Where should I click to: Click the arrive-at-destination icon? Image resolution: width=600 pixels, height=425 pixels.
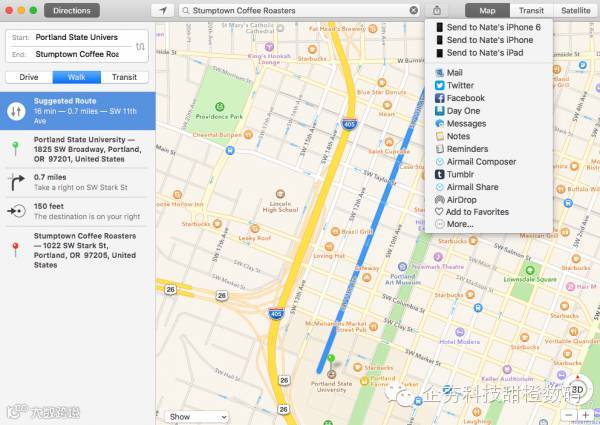coord(16,211)
